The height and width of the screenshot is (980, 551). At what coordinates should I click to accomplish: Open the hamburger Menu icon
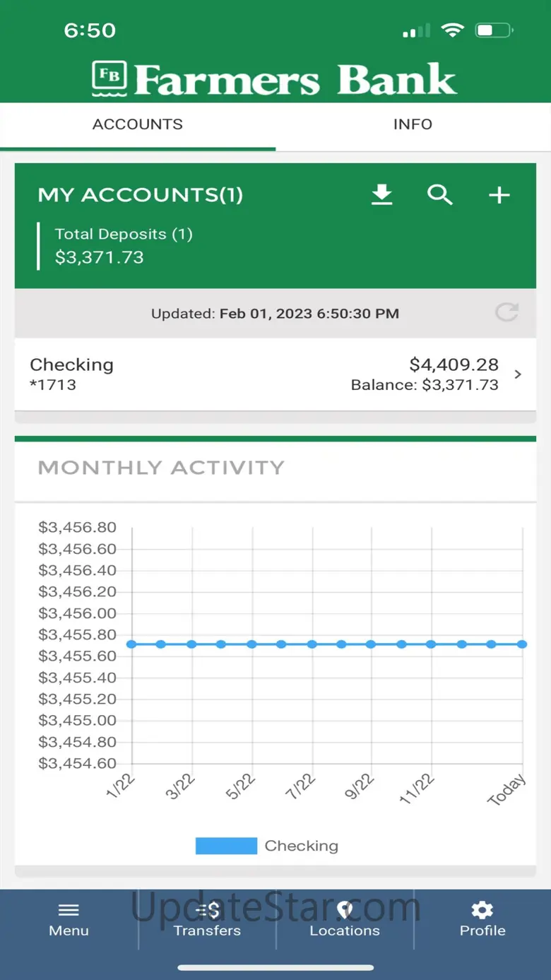point(69,910)
